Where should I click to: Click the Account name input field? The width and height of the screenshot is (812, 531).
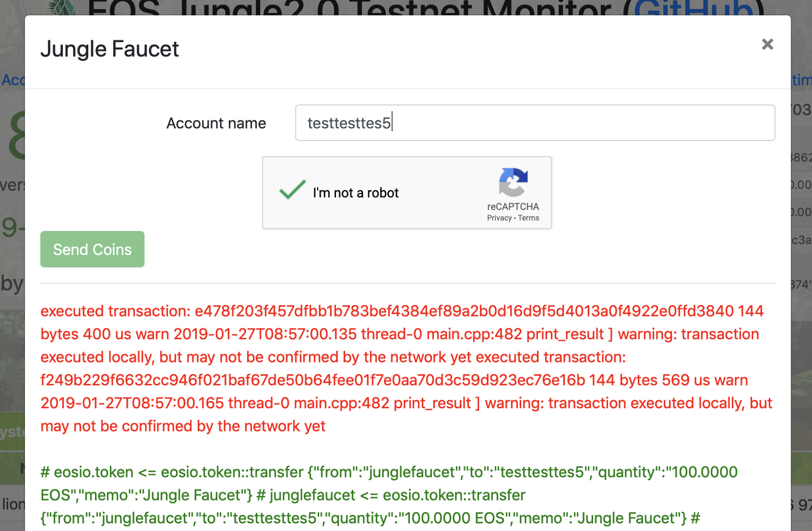click(535, 123)
